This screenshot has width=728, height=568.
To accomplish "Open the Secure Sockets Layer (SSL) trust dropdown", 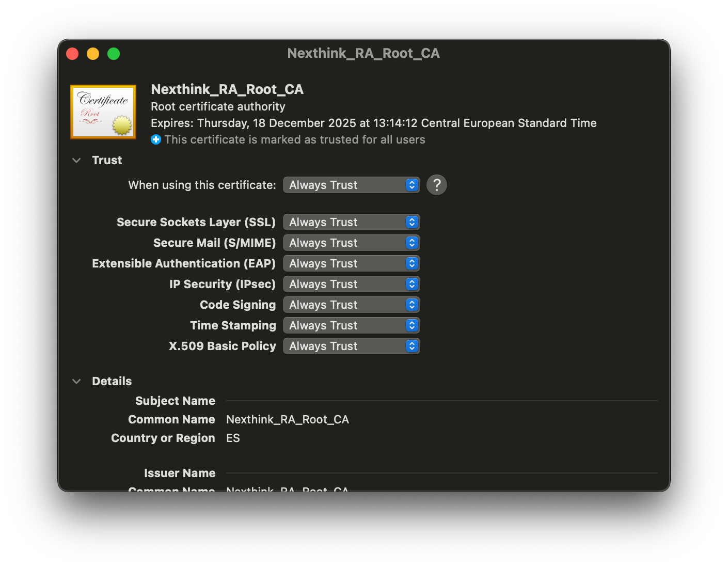I will (351, 222).
